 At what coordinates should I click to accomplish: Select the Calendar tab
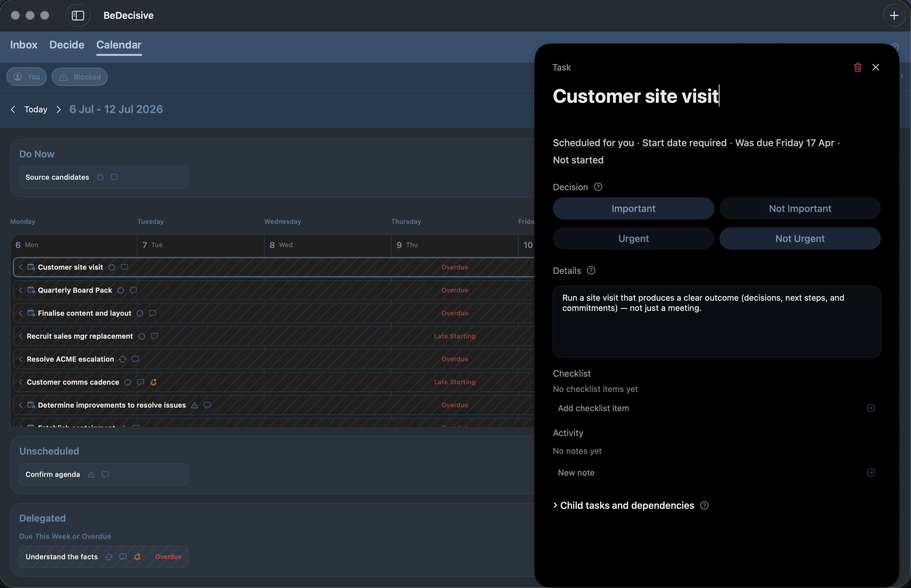click(119, 45)
